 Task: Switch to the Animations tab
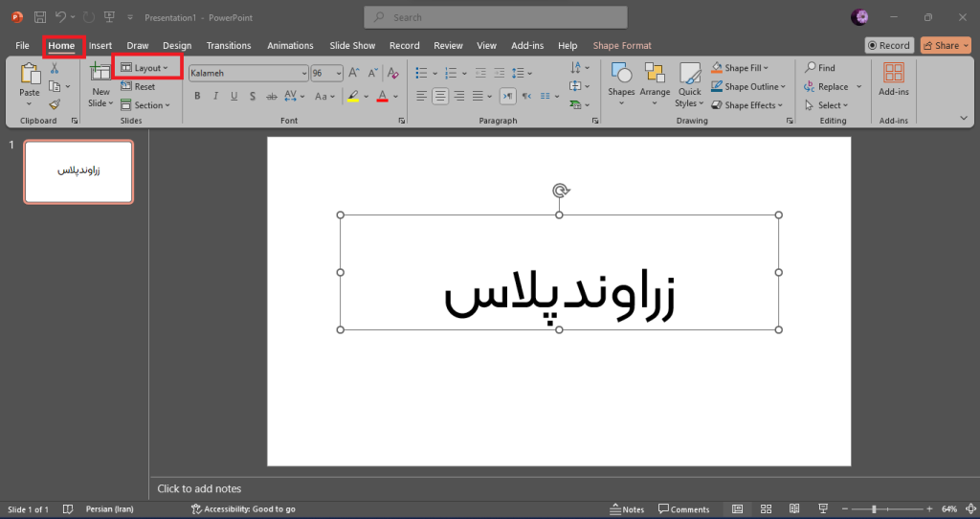[x=290, y=46]
